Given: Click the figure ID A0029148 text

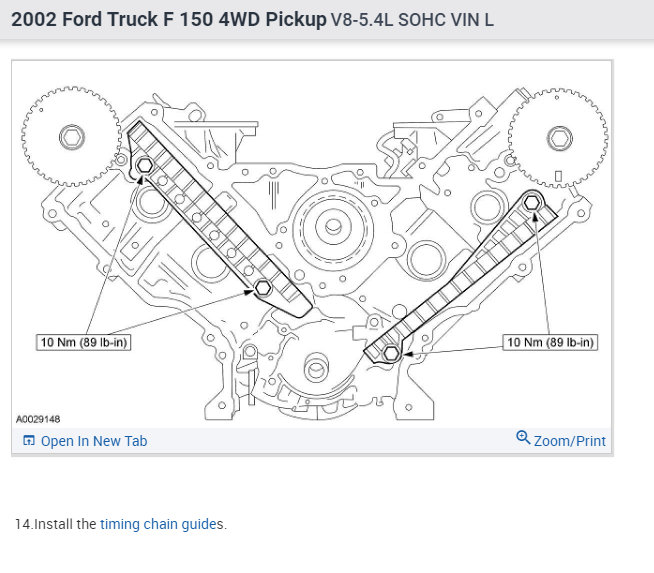Looking at the screenshot, I should point(38,419).
